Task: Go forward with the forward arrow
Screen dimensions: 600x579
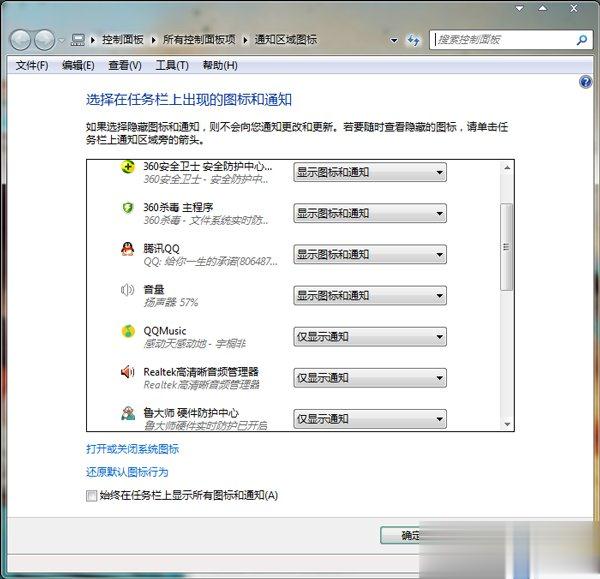Action: (44, 40)
